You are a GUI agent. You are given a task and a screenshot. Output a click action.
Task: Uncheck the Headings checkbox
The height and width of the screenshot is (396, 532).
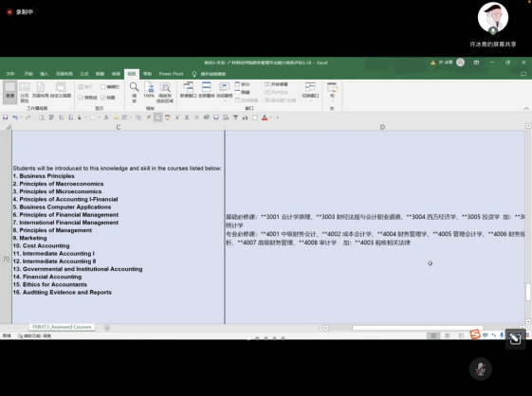click(102, 98)
